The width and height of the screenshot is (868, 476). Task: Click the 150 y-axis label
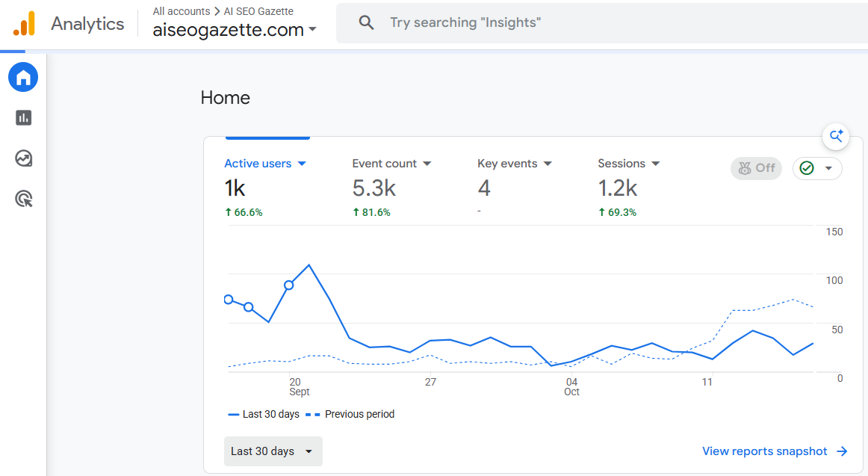pyautogui.click(x=834, y=232)
